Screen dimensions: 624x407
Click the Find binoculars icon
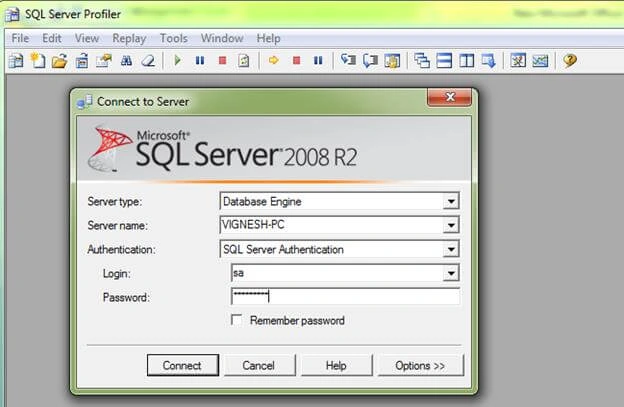pyautogui.click(x=127, y=61)
